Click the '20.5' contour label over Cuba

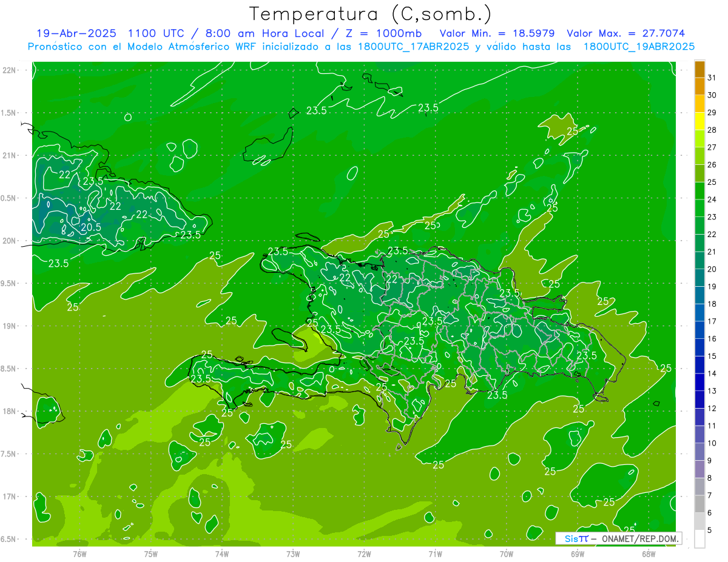(90, 227)
